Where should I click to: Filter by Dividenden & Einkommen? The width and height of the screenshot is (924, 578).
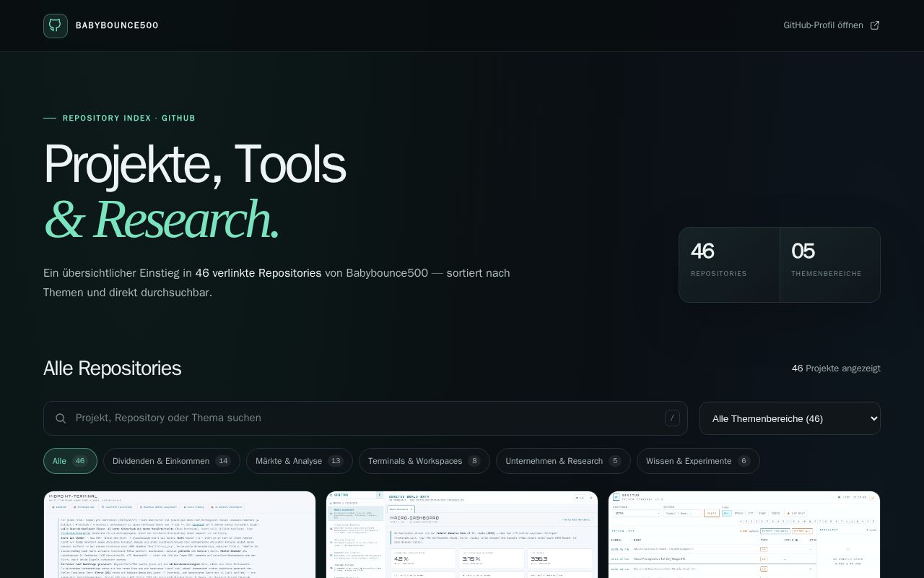[x=172, y=461]
